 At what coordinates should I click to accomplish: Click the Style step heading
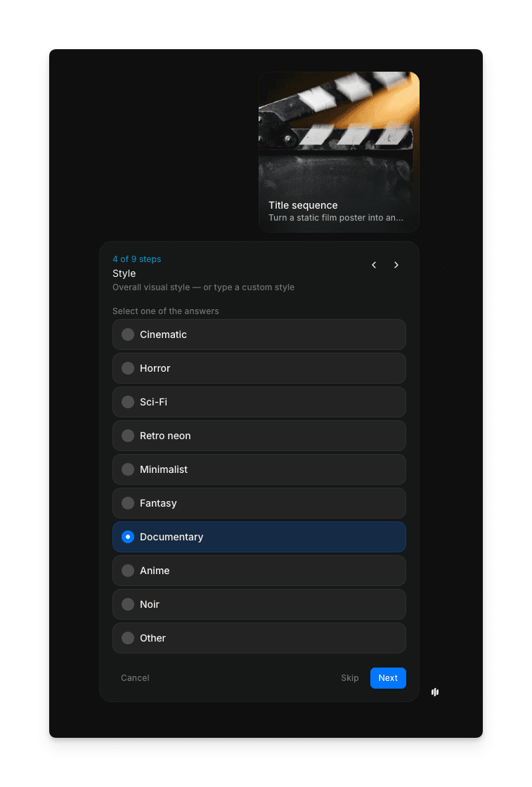124,273
